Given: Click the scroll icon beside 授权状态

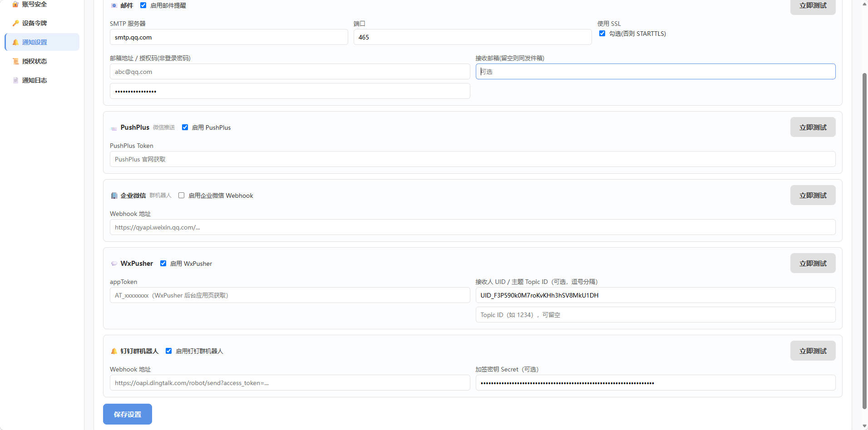Looking at the screenshot, I should [16, 61].
